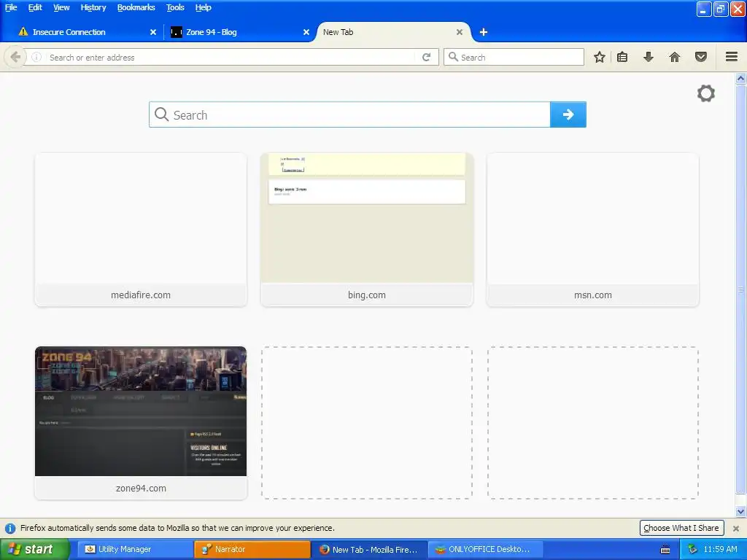Show bookmarks list icon in the toolbar

coord(622,57)
